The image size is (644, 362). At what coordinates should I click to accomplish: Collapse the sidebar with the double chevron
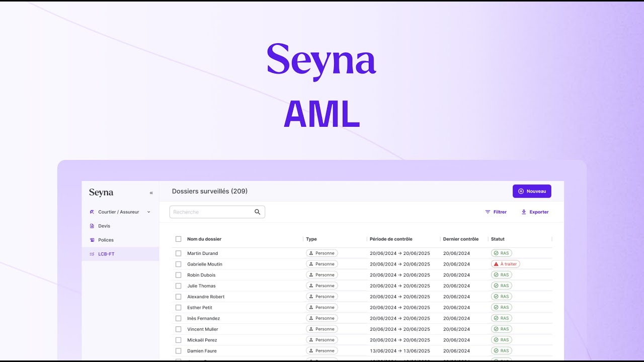[151, 193]
